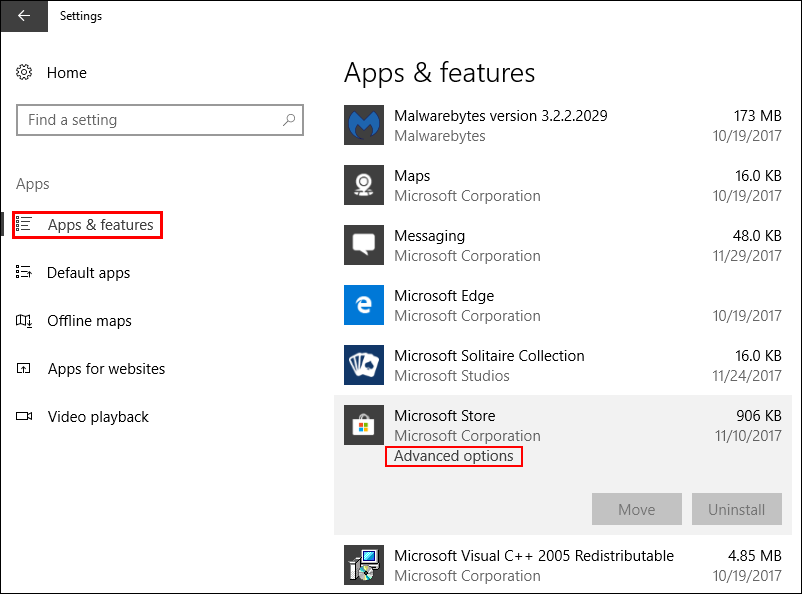Image resolution: width=802 pixels, height=594 pixels.
Task: Click the Malwarebytes publisher text
Action: (x=440, y=136)
